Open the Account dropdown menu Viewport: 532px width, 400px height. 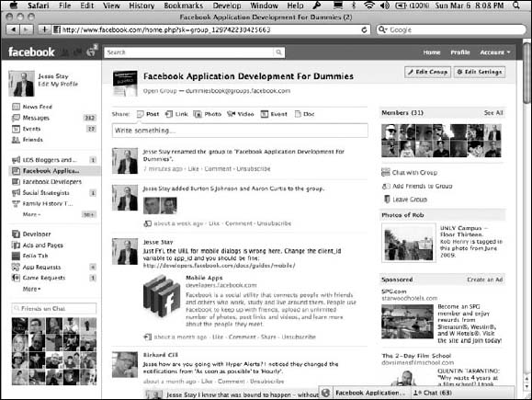(494, 52)
